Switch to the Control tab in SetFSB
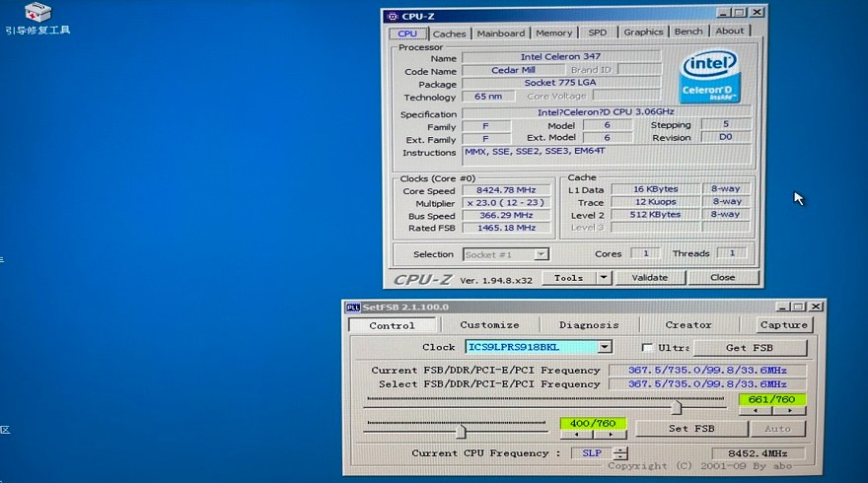Screen dimensions: 868x483 tap(392, 325)
